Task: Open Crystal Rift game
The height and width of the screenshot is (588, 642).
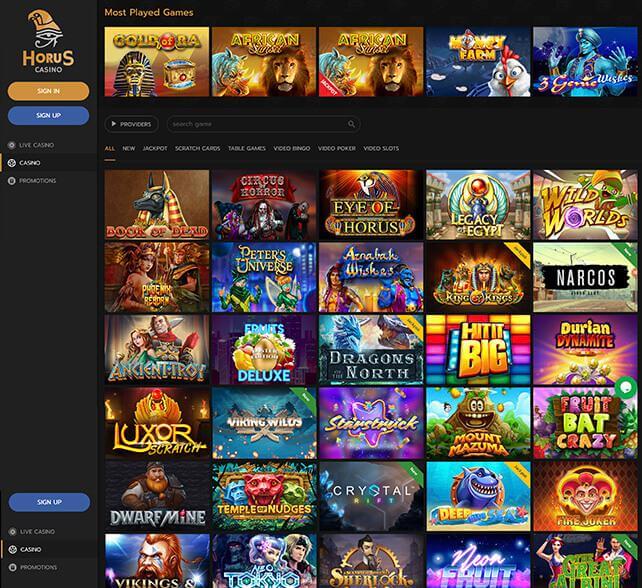Action: pyautogui.click(x=371, y=496)
